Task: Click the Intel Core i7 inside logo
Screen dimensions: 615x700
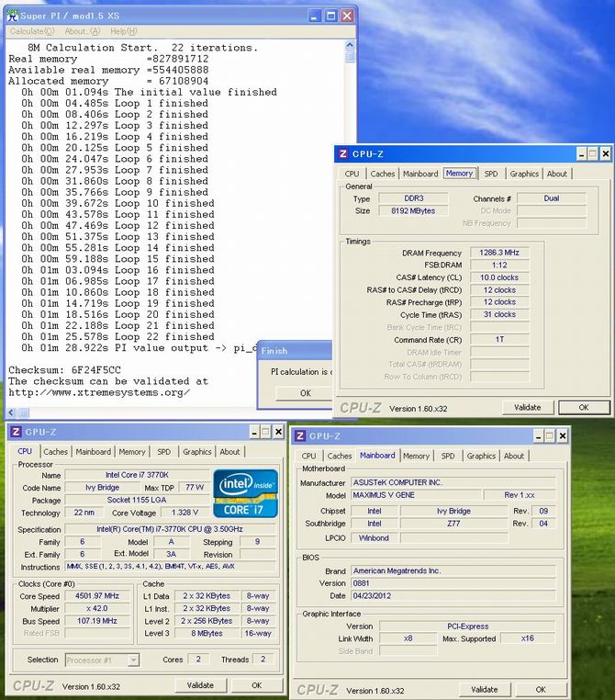Action: [x=245, y=493]
